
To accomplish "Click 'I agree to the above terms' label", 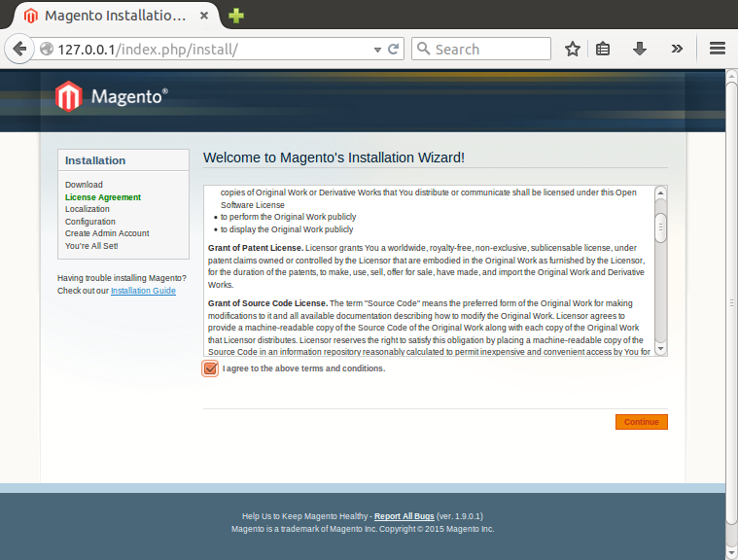I will pyautogui.click(x=303, y=368).
